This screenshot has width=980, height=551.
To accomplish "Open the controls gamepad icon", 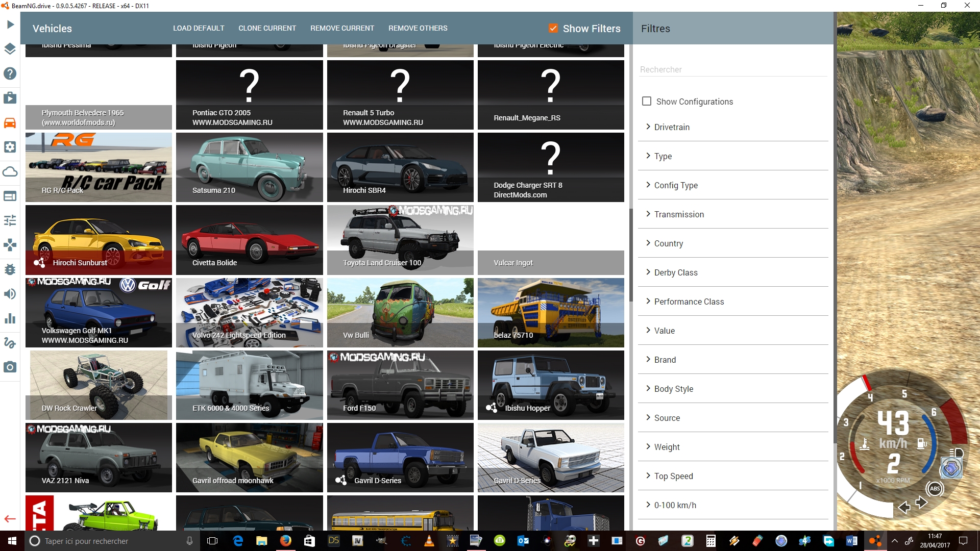I will pos(10,245).
